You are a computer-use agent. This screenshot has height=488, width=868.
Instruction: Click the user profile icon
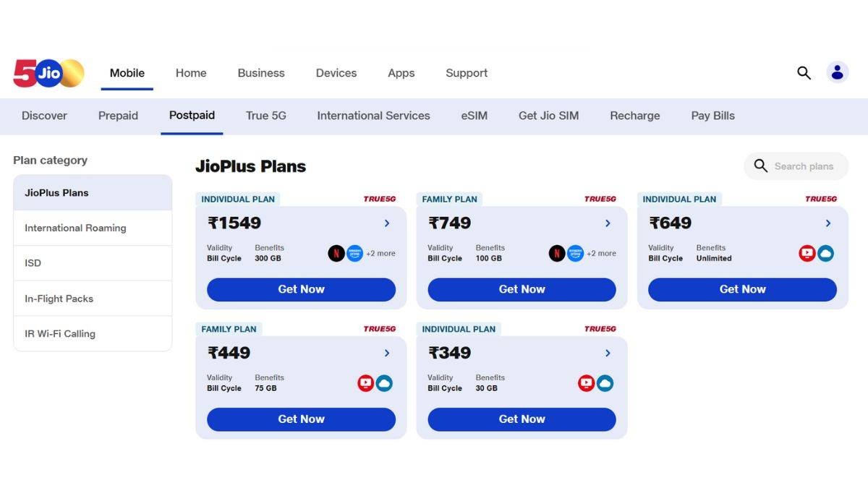click(x=837, y=72)
